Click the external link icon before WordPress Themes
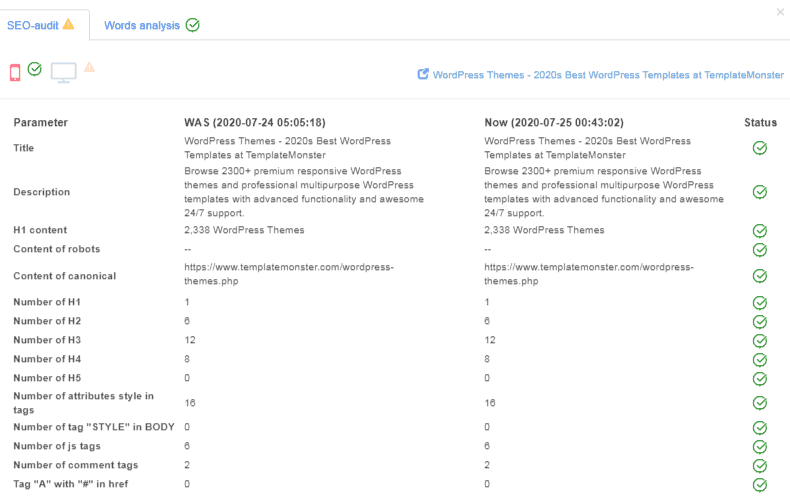Image resolution: width=790 pixels, height=501 pixels. 423,74
